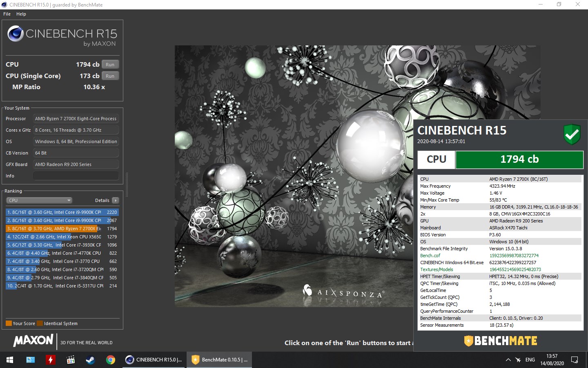Open the CPU ranking dropdown
Viewport: 588px width, 368px height.
[39, 200]
